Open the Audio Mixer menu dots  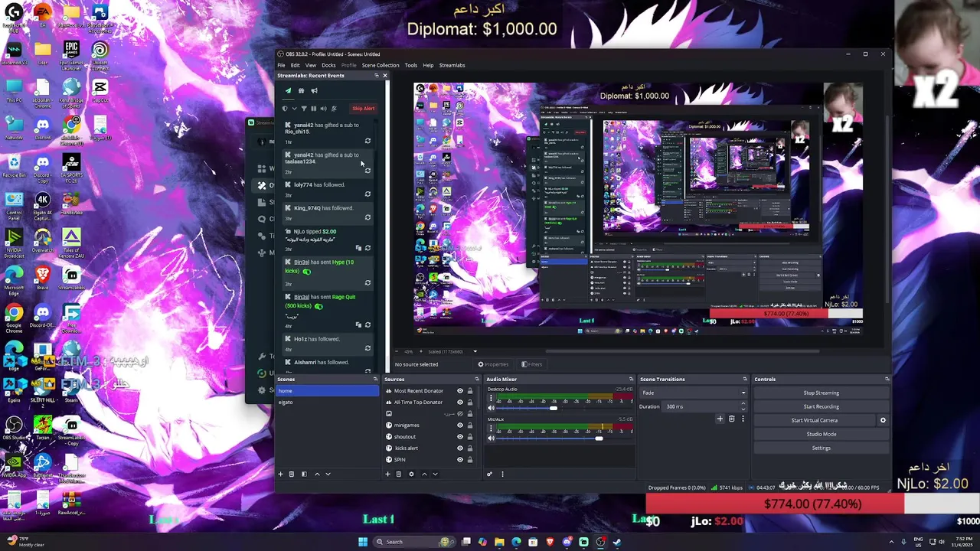click(502, 474)
